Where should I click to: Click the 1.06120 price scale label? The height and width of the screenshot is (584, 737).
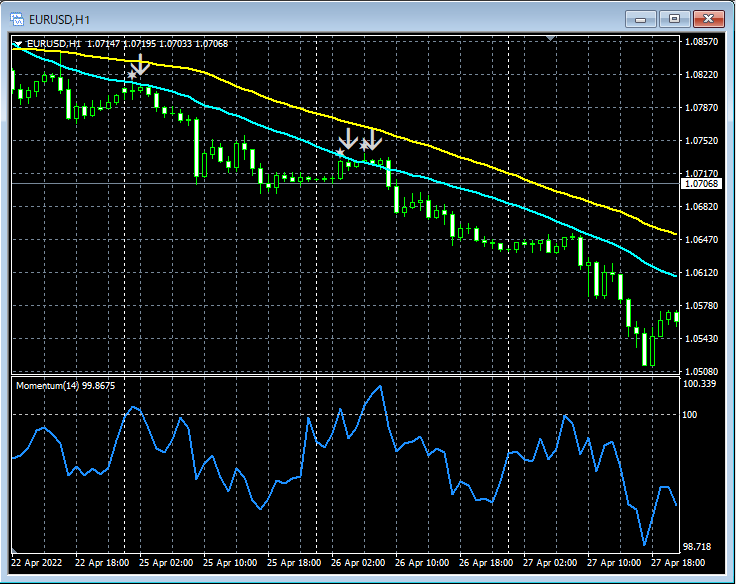coord(702,272)
